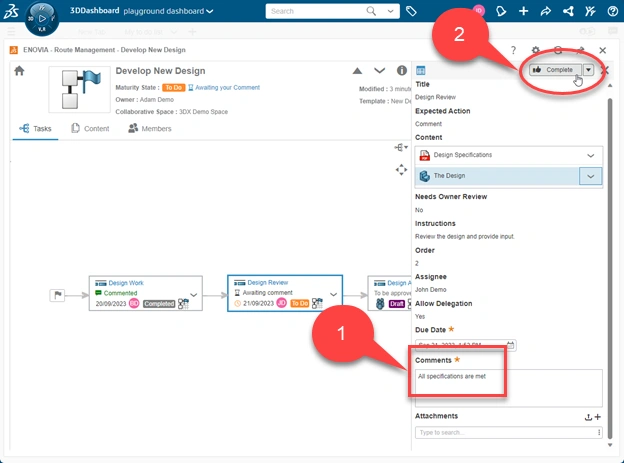The width and height of the screenshot is (624, 463).
Task: Click Design Review content icon
Action: (x=317, y=303)
